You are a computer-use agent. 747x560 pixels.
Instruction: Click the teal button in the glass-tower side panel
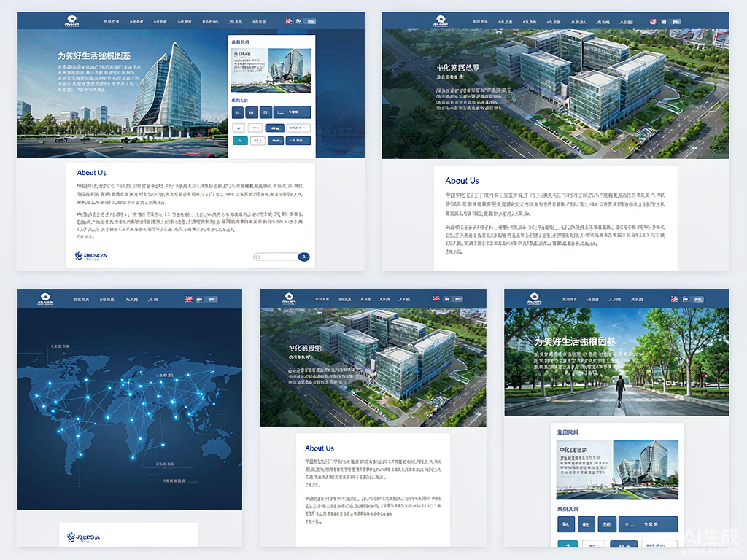coord(240,141)
